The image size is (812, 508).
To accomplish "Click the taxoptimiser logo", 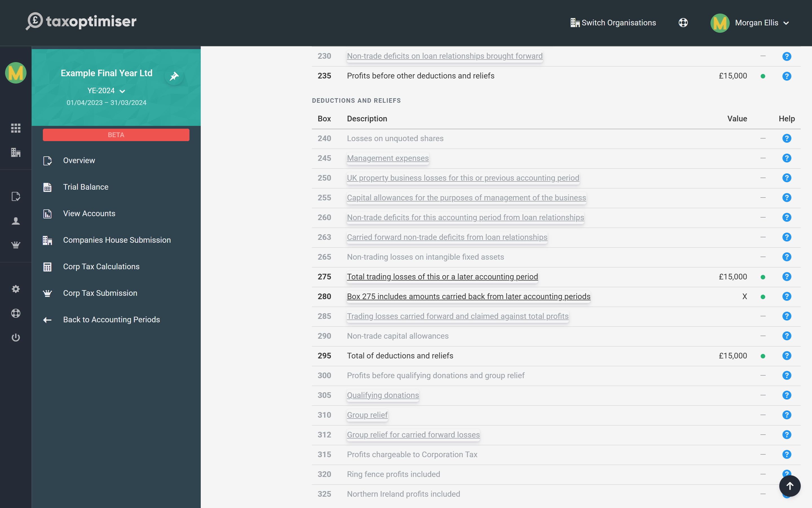I will point(81,22).
